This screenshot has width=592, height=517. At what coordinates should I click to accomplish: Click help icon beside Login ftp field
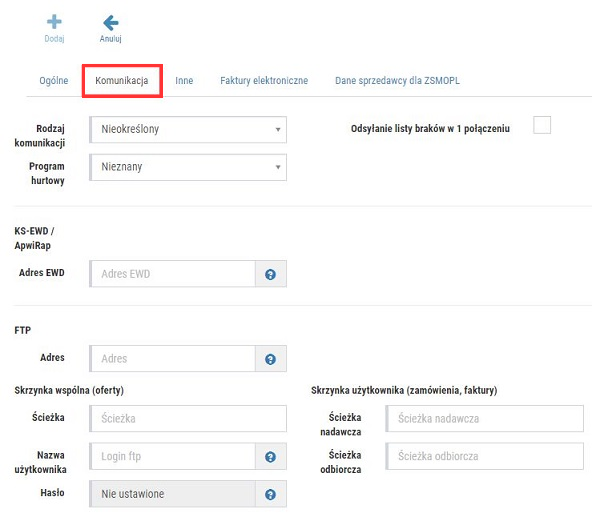pos(270,457)
